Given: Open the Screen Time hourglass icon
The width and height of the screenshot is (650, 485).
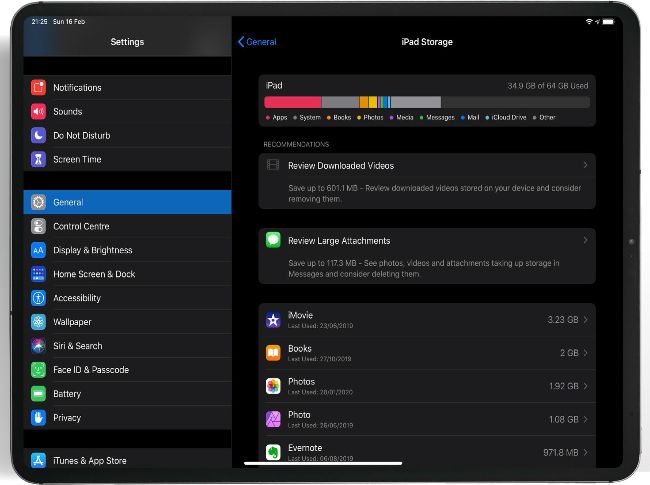Looking at the screenshot, I should (x=38, y=160).
